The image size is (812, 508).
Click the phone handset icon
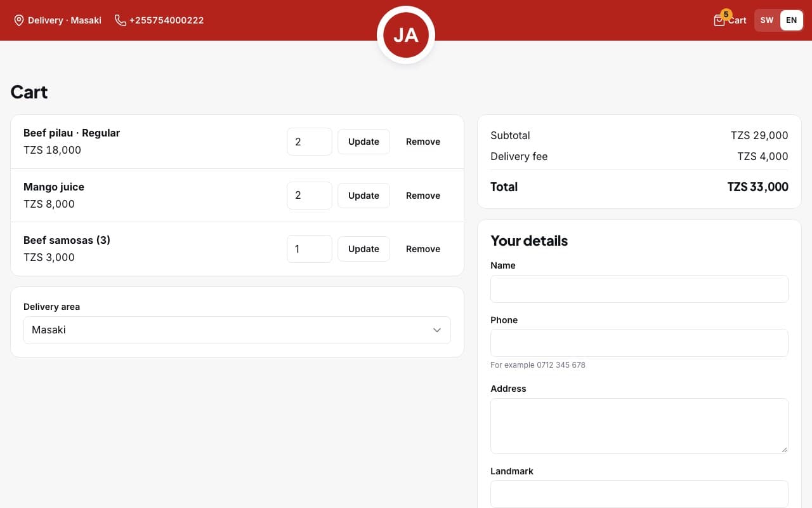(x=120, y=20)
